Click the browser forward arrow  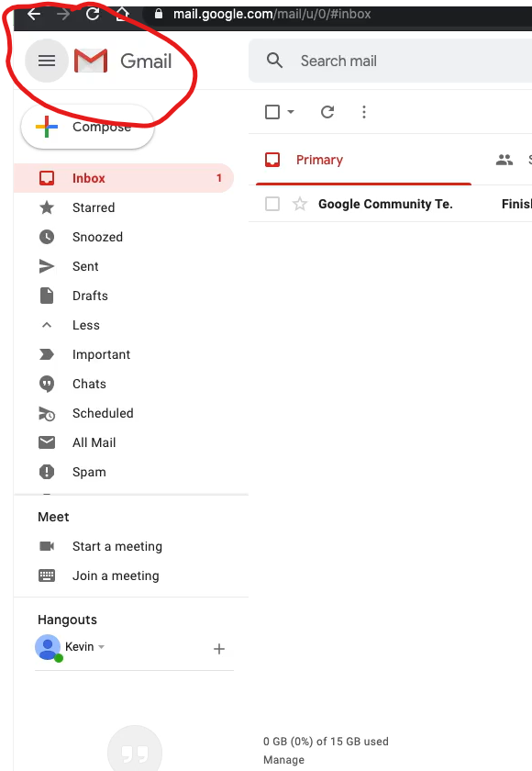tap(63, 15)
